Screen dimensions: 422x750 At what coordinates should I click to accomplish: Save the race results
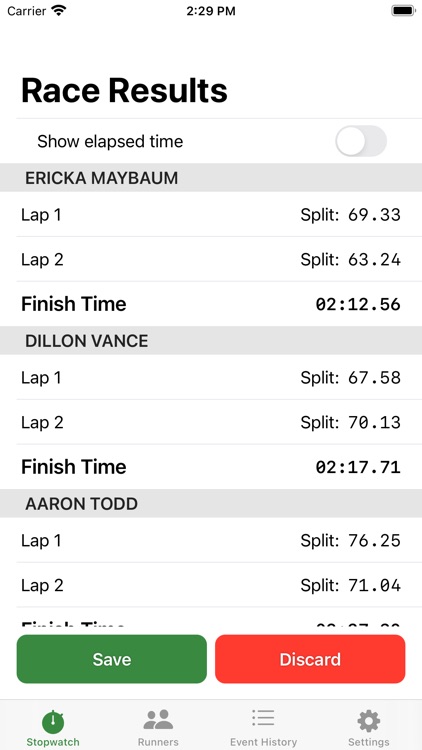(x=111, y=659)
